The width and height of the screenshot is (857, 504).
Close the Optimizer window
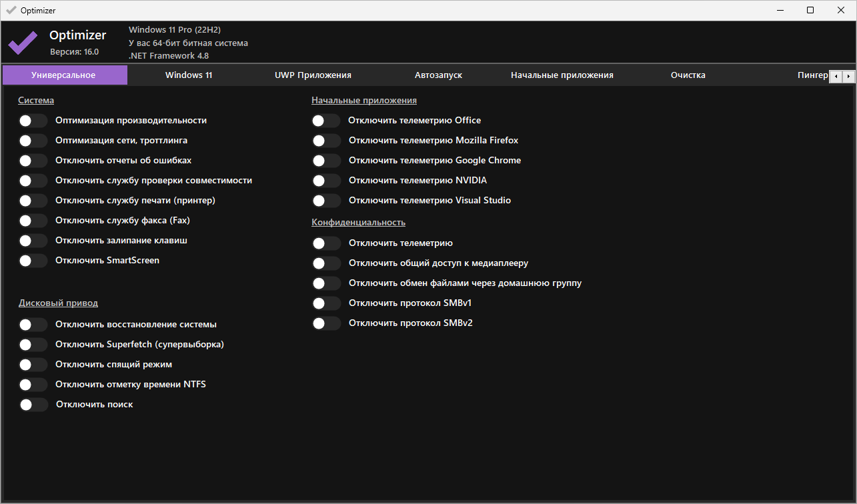pyautogui.click(x=841, y=10)
